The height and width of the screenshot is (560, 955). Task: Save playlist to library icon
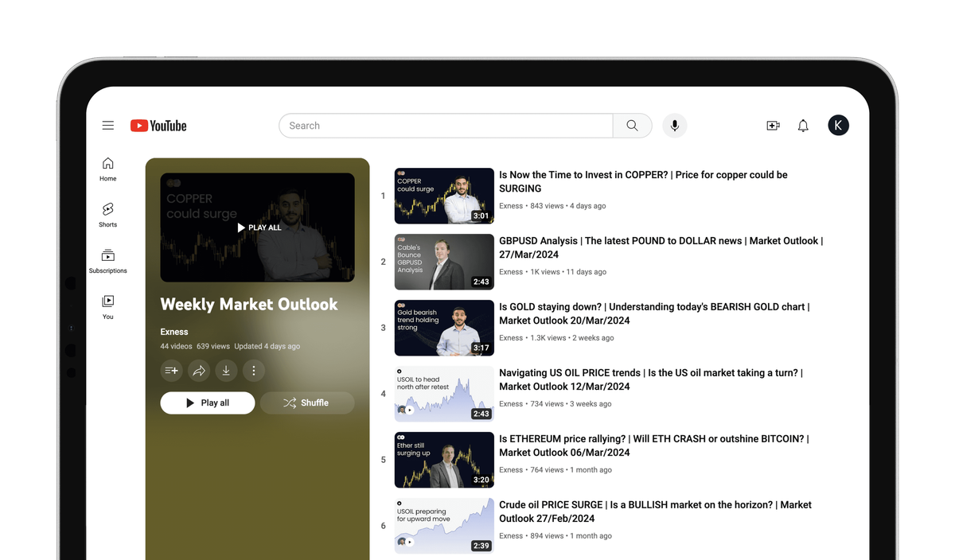tap(171, 371)
